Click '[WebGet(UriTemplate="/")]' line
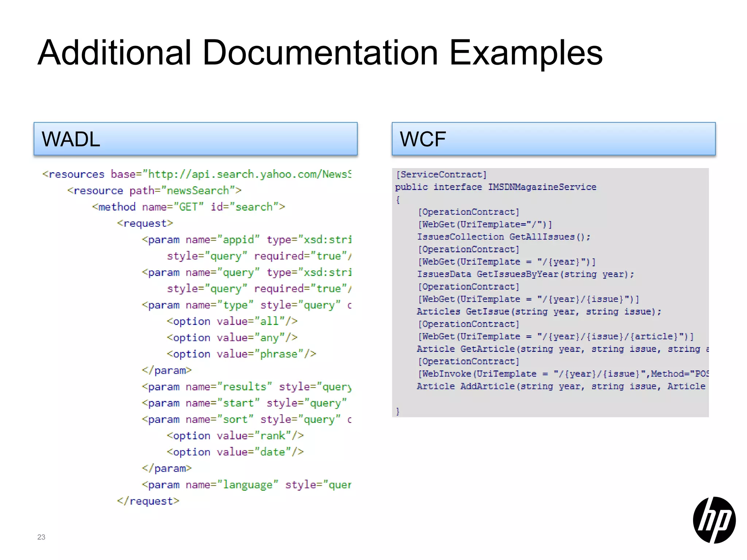 point(485,225)
